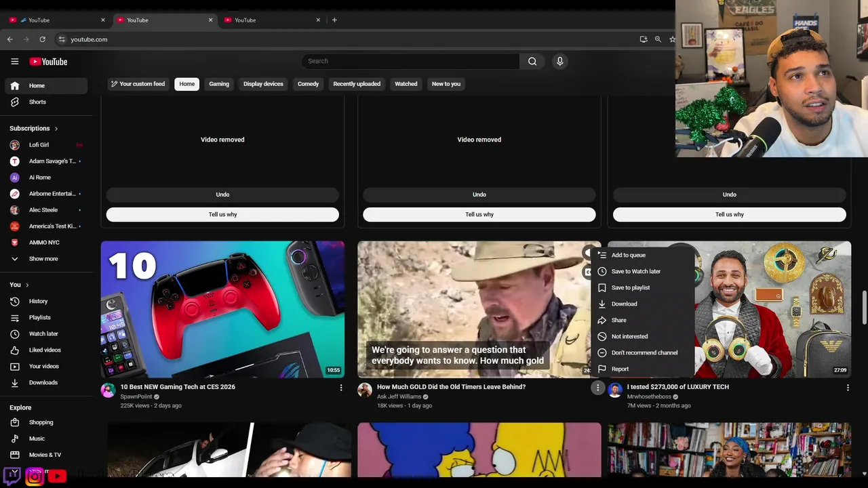
Task: Click Undo on right removed video
Action: (730, 195)
